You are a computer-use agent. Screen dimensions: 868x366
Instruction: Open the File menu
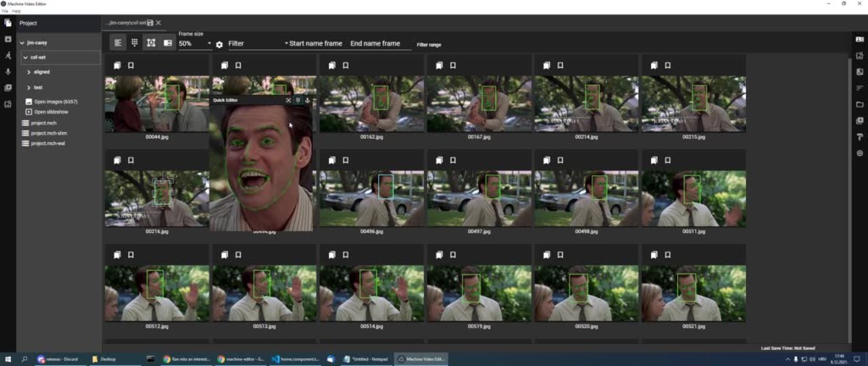pyautogui.click(x=5, y=11)
